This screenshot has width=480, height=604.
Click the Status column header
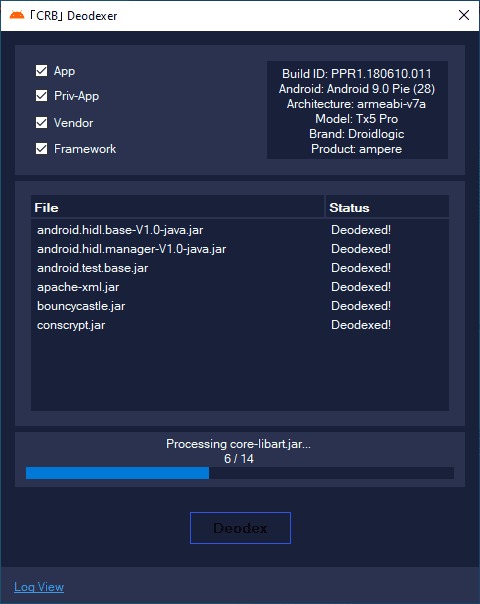[x=387, y=208]
